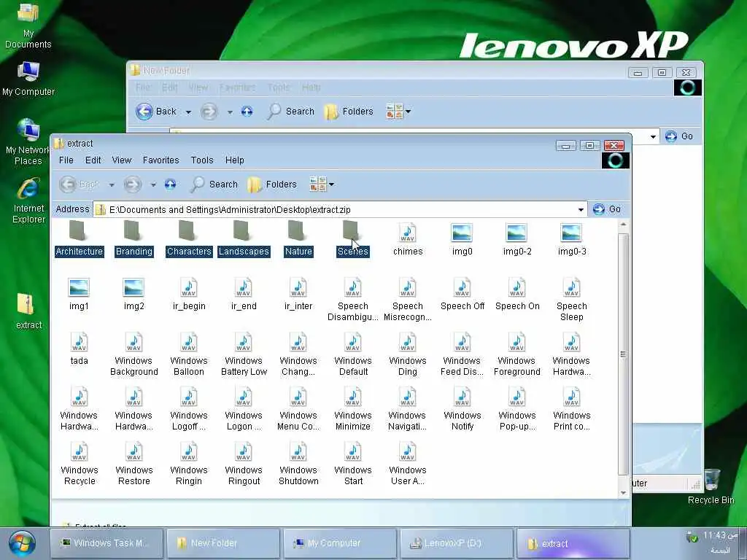Select the img0-3 image file

572,239
